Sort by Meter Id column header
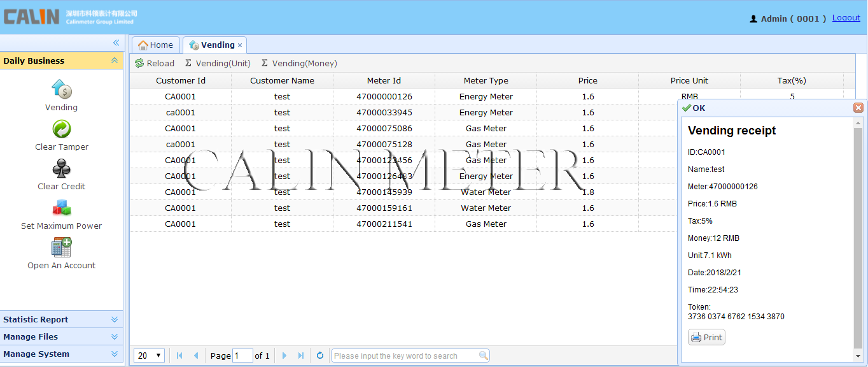The image size is (868, 367). pos(384,80)
